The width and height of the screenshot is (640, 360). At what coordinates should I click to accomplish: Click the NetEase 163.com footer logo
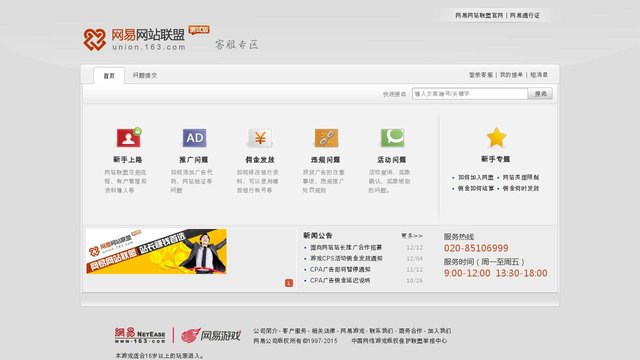tap(140, 335)
